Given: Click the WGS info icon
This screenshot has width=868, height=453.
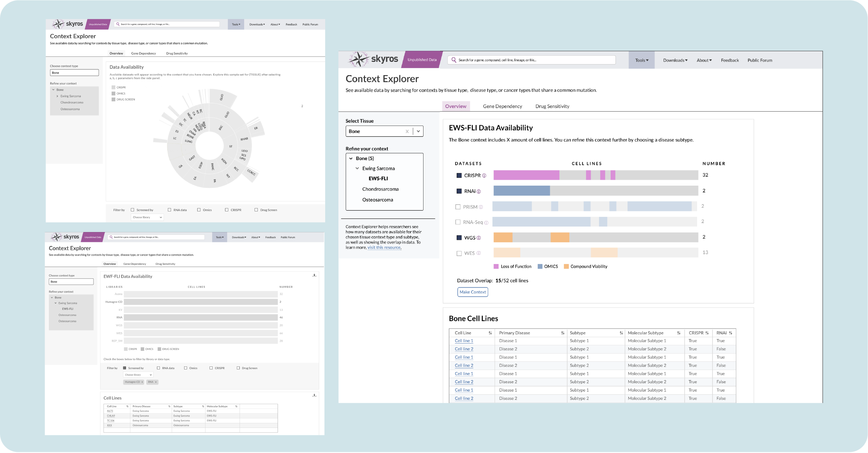Looking at the screenshot, I should coord(479,238).
